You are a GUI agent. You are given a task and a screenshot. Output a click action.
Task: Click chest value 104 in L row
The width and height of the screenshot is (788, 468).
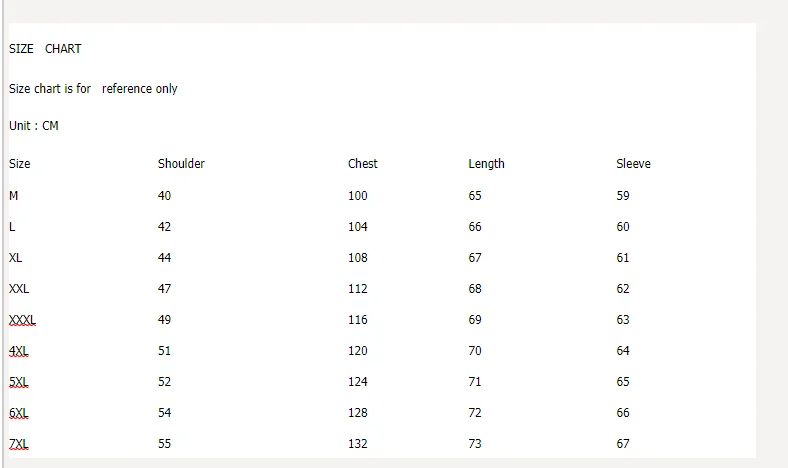click(x=358, y=227)
